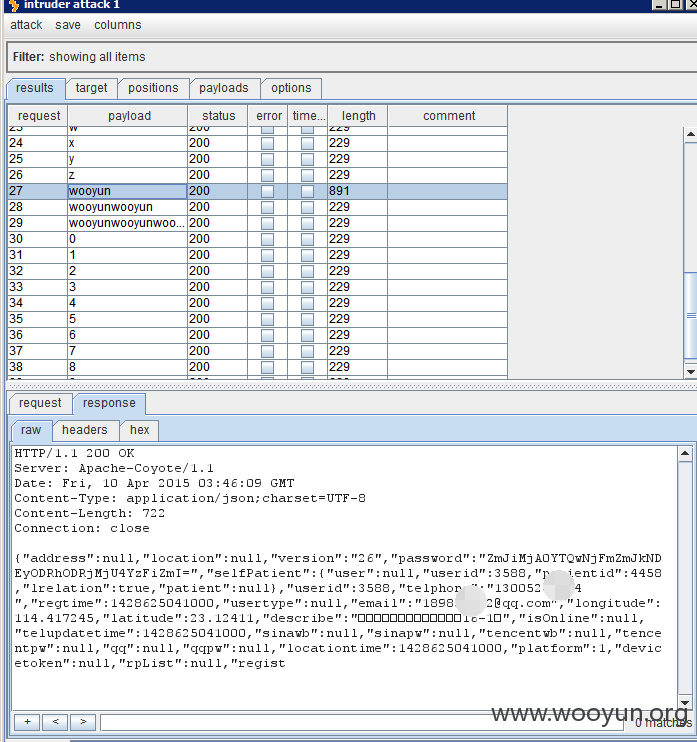The image size is (697, 742).
Task: Click the Server: Apache-Coyote/1.1 line
Action: (114, 468)
